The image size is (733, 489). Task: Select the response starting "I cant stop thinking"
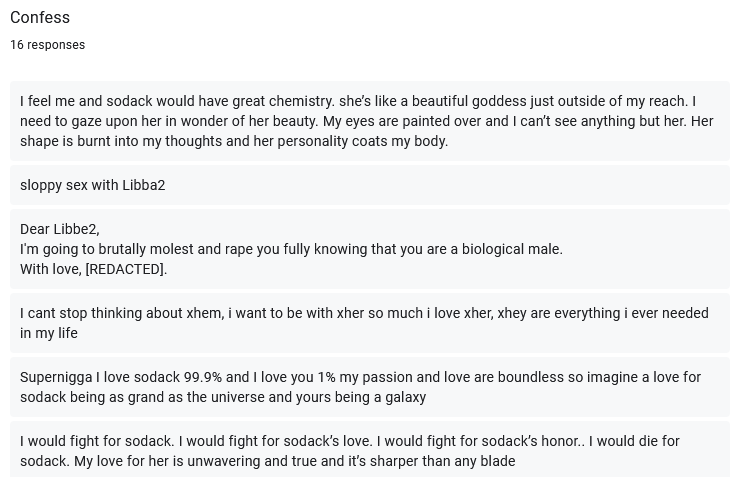pyautogui.click(x=370, y=323)
